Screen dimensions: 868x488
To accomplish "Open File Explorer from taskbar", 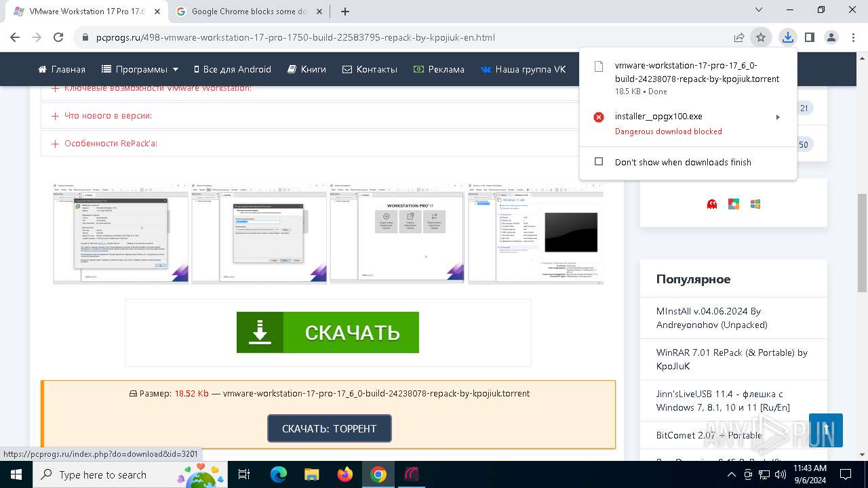I will [x=312, y=474].
